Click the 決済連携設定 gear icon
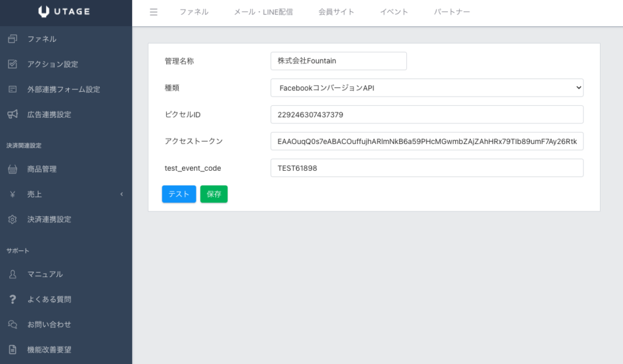623x364 pixels. 12,219
